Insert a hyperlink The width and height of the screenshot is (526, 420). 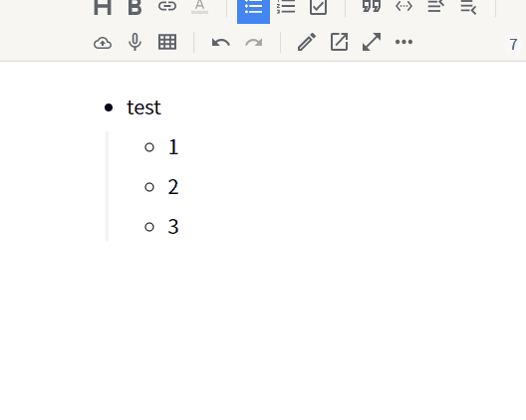point(167,7)
